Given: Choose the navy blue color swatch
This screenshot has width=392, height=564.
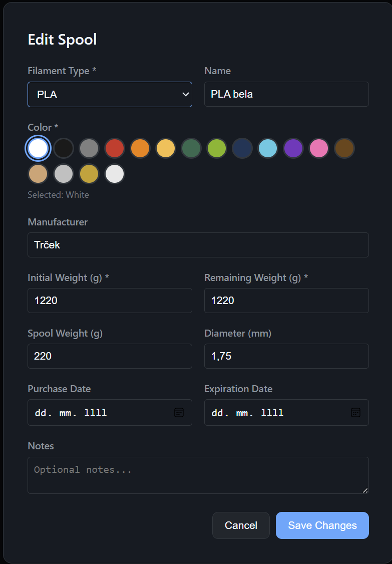Looking at the screenshot, I should coord(242,148).
